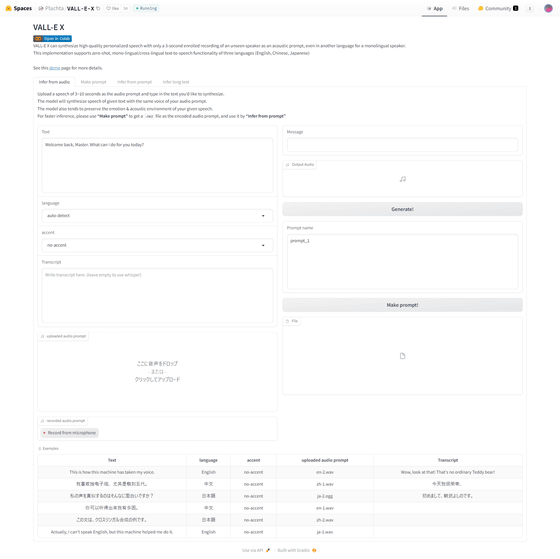Select the example row with ja-2.ogg
Viewport: 560px width, 559px height.
[x=280, y=496]
